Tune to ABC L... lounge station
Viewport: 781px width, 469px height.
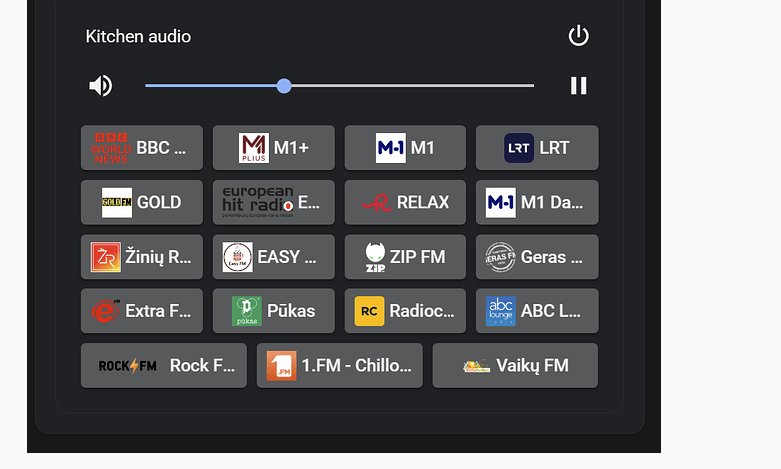click(x=537, y=311)
